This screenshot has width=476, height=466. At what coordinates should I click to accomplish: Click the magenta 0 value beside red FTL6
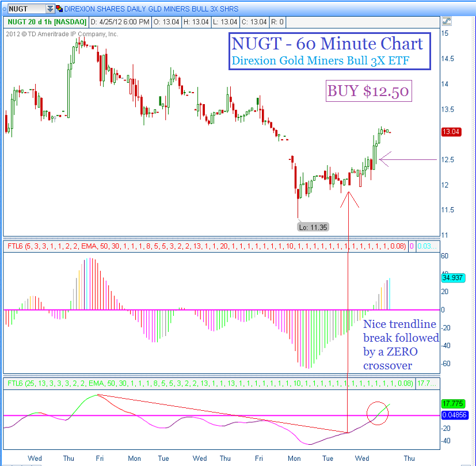[412, 246]
